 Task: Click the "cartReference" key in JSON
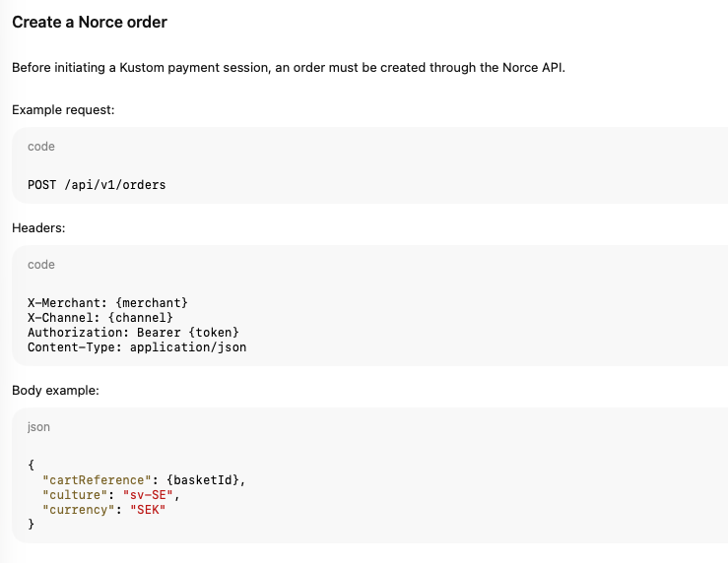[x=96, y=479]
